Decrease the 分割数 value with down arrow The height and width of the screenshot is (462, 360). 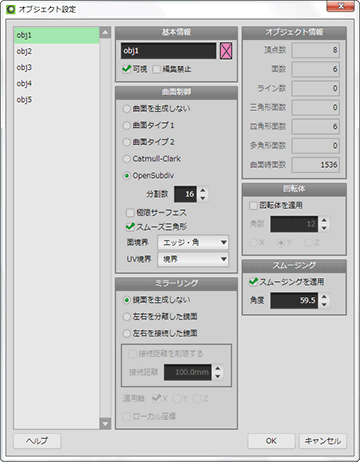coord(203,198)
